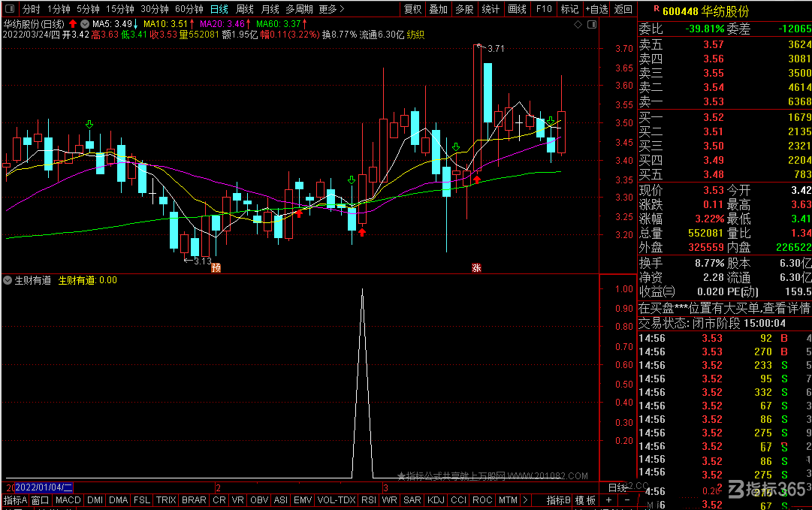This screenshot has width=812, height=510.
Task: Switch to the 30分钟 chart period
Action: (x=154, y=9)
